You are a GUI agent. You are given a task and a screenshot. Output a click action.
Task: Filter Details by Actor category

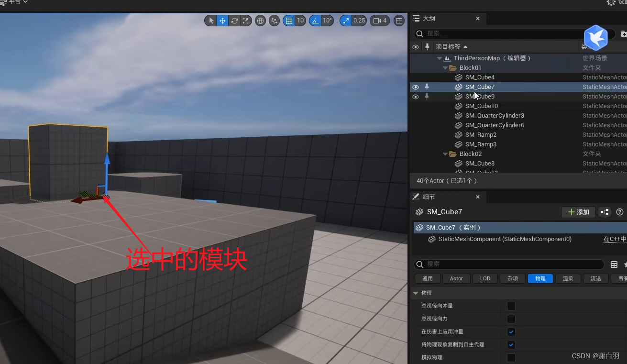(456, 278)
